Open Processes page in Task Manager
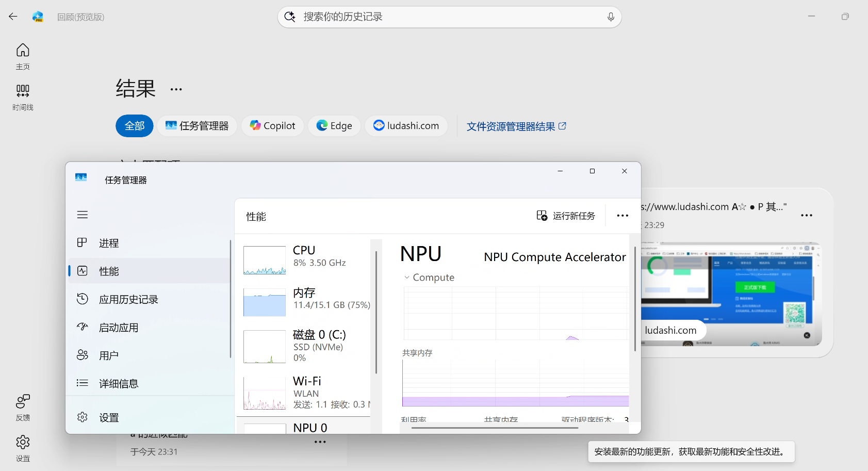 pos(149,243)
